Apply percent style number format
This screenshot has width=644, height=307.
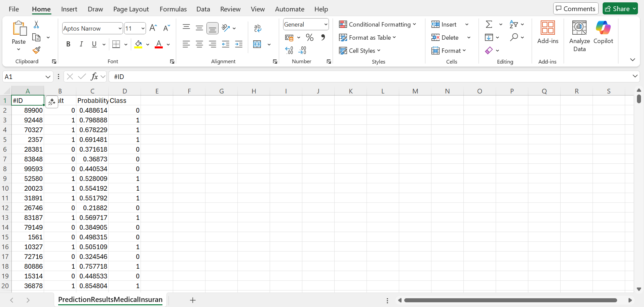click(x=310, y=38)
